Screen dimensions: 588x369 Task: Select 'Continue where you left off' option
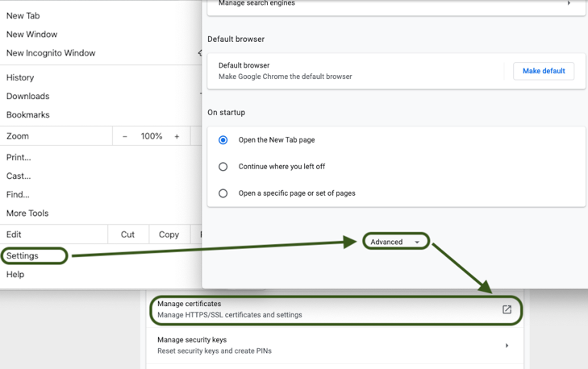[223, 167]
